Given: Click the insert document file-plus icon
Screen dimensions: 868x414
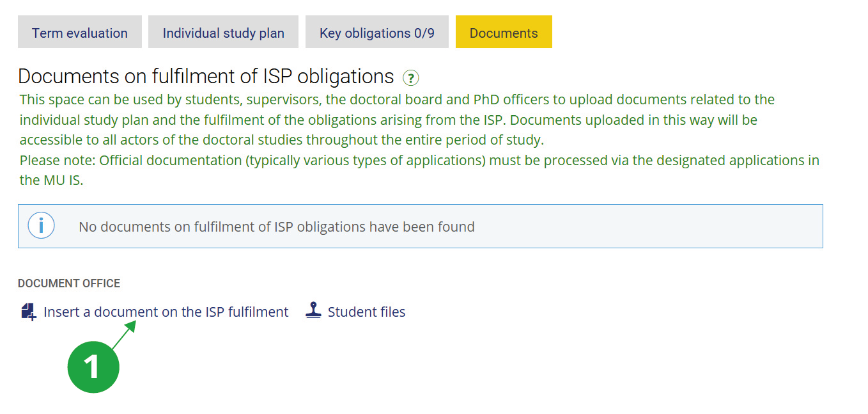Looking at the screenshot, I should pyautogui.click(x=28, y=312).
